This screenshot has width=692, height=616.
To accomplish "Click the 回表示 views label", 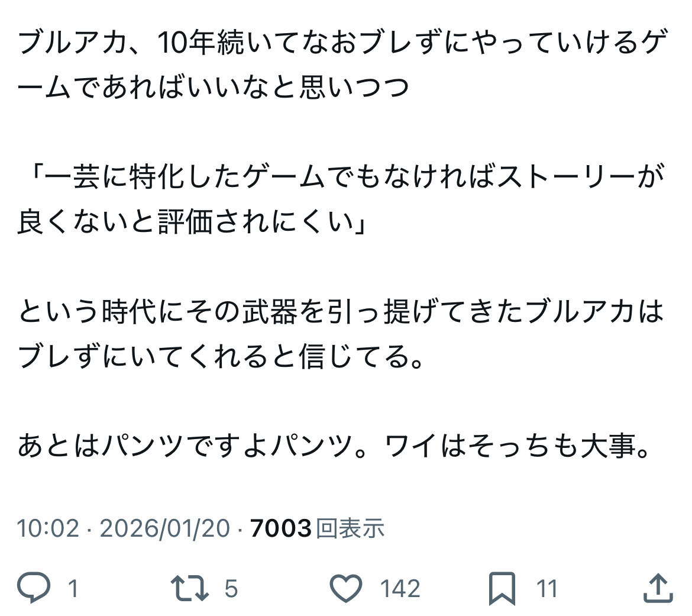I will coord(350,528).
